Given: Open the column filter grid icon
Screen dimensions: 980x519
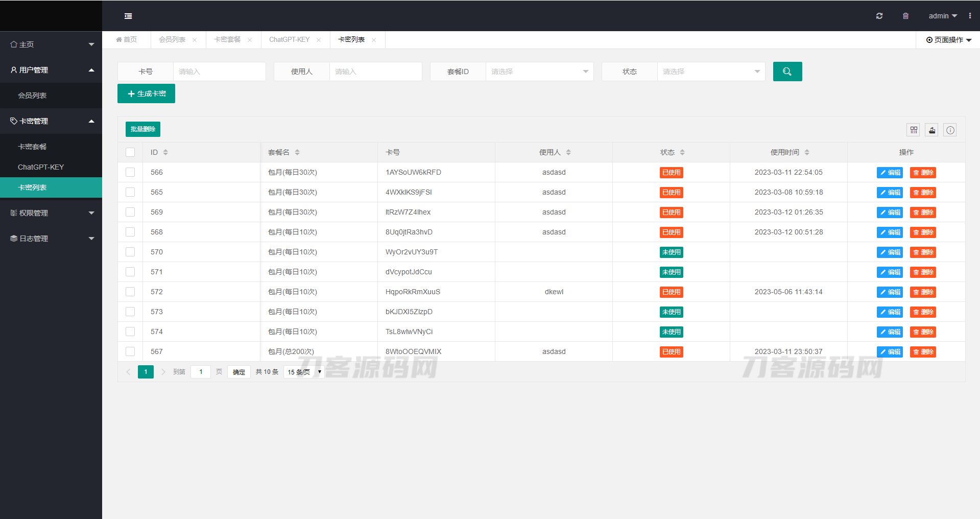Looking at the screenshot, I should 914,130.
